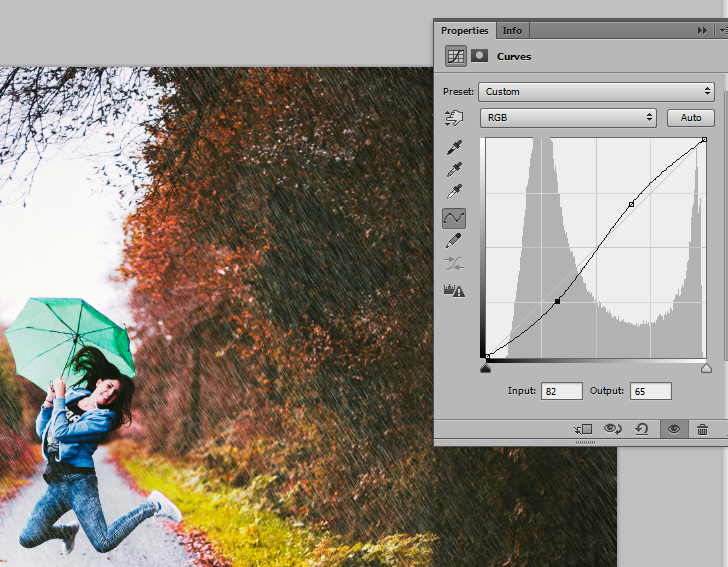Switch to the Info tab
The image size is (728, 567).
coord(512,31)
